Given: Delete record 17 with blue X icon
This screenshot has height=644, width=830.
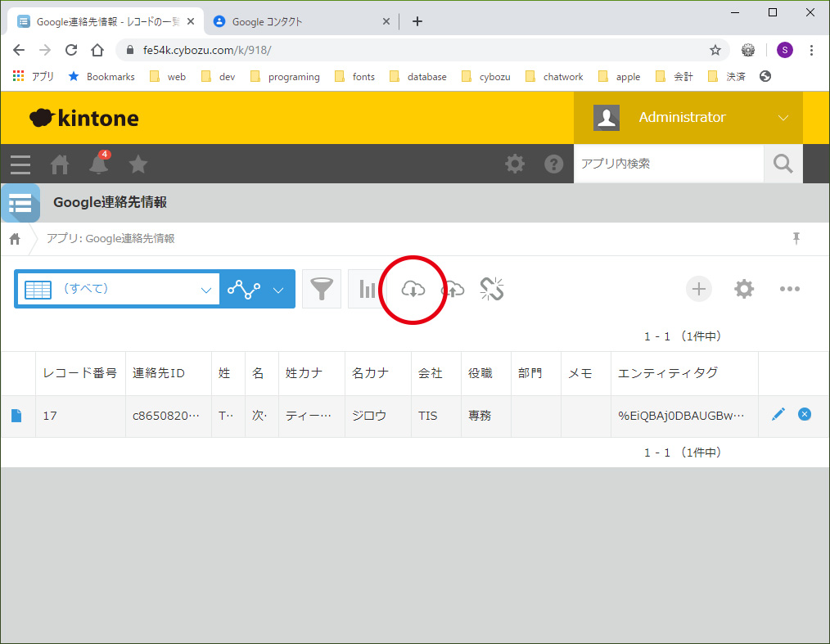Looking at the screenshot, I should coord(804,414).
